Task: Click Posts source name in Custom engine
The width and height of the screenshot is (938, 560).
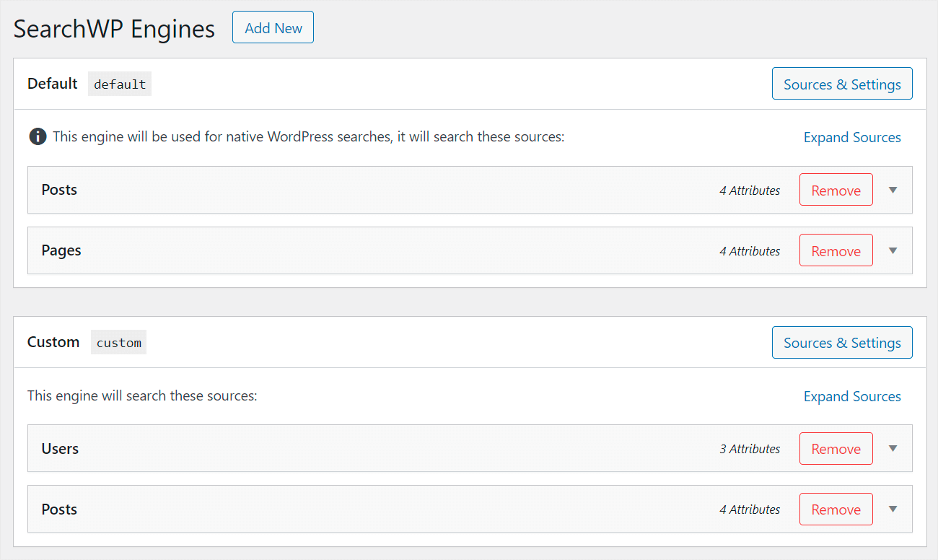Action: [x=59, y=509]
